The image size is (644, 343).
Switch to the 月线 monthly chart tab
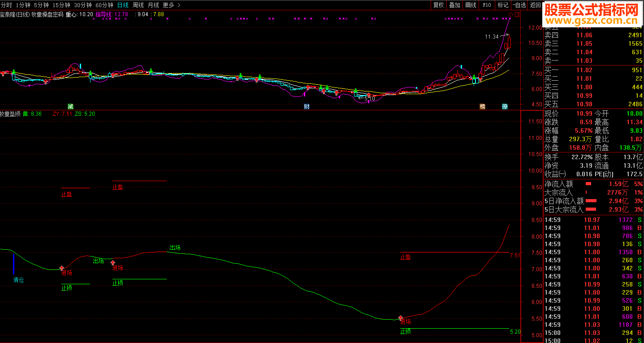pos(153,5)
